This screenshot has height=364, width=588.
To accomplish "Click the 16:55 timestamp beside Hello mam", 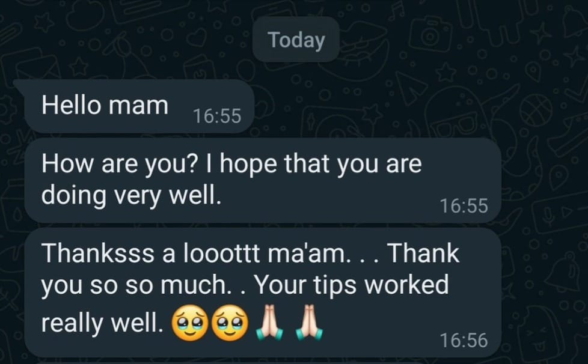I will pos(217,116).
